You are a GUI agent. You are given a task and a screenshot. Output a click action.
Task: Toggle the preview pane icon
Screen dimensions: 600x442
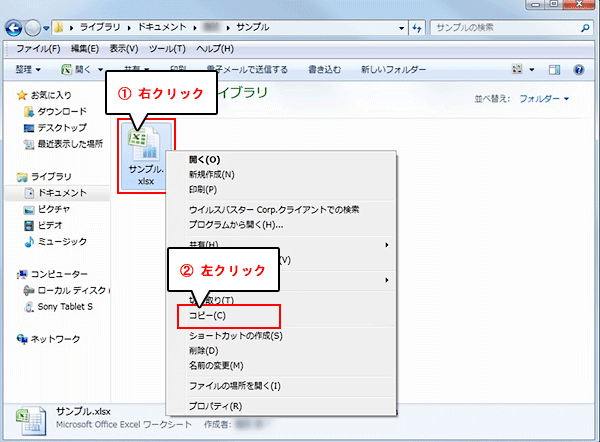click(x=554, y=70)
